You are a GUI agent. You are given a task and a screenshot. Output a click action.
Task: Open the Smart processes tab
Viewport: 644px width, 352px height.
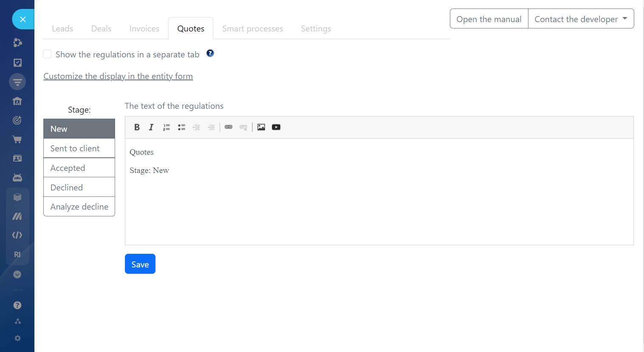(x=252, y=28)
